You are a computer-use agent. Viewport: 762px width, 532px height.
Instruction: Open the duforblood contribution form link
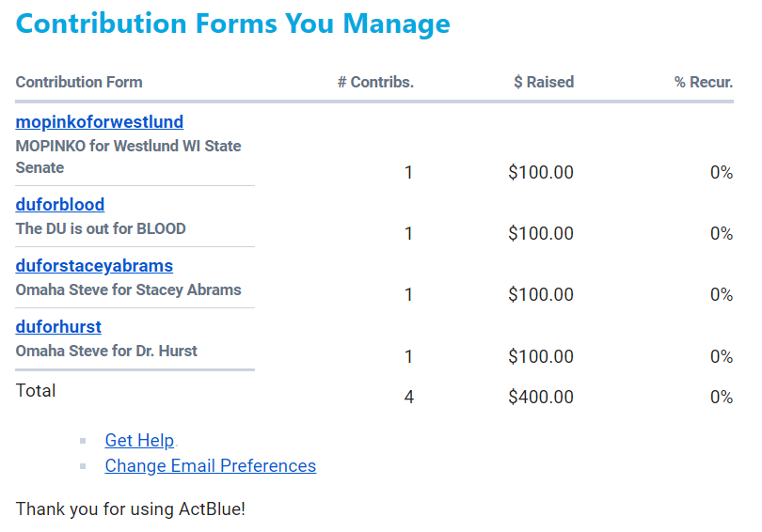59,205
